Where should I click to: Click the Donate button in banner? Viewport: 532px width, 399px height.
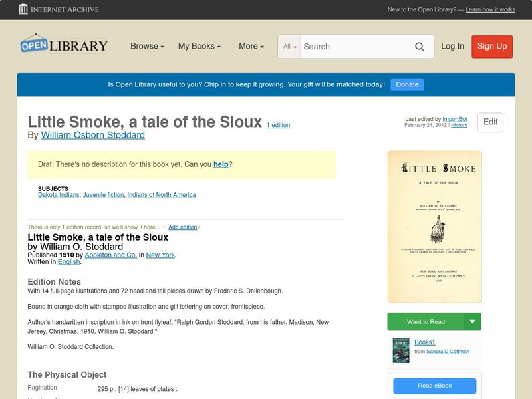[x=407, y=84]
